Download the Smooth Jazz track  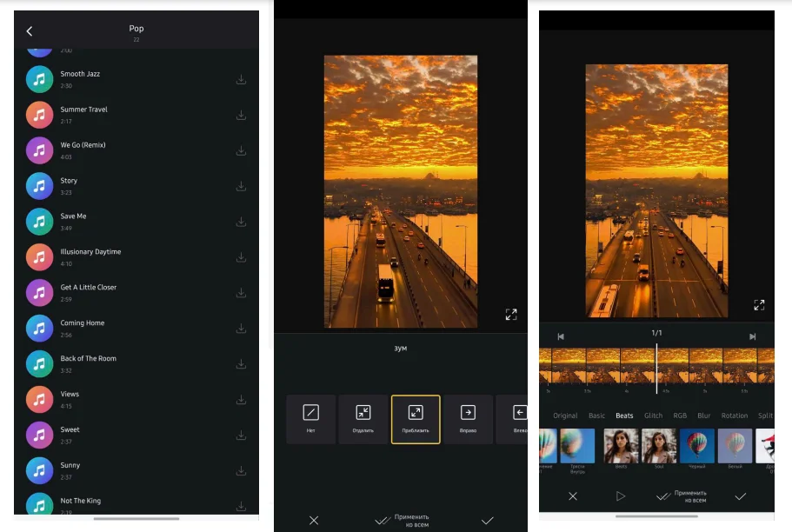coord(241,80)
